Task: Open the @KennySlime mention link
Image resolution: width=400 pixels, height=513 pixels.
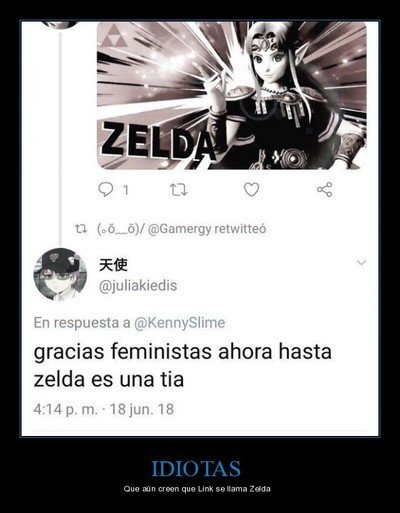Action: pyautogui.click(x=179, y=323)
